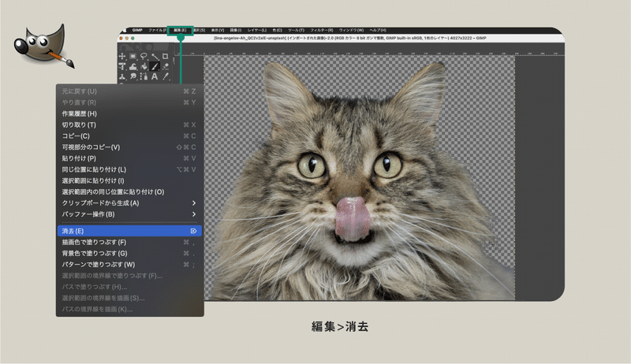Select the Color Picker eyedropper tool
631x364 pixels.
pyautogui.click(x=165, y=76)
